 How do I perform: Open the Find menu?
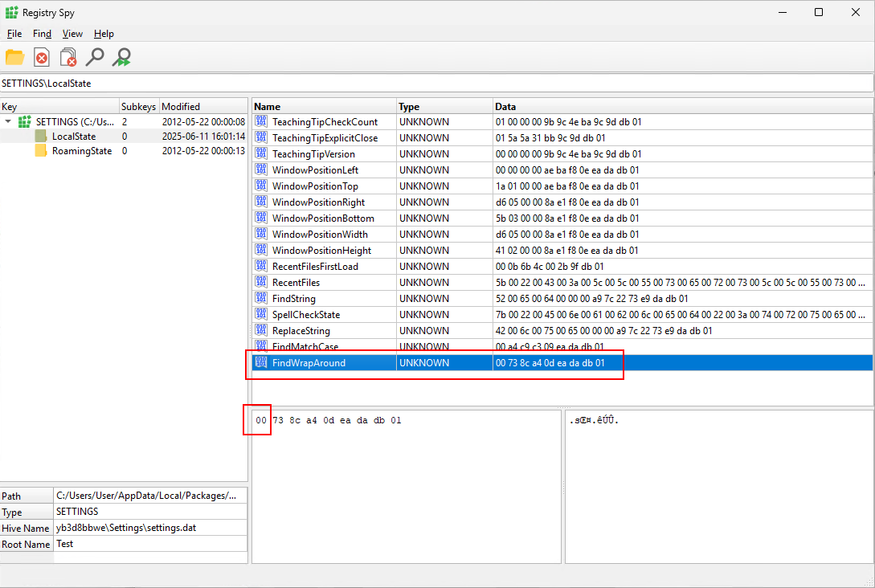(42, 34)
